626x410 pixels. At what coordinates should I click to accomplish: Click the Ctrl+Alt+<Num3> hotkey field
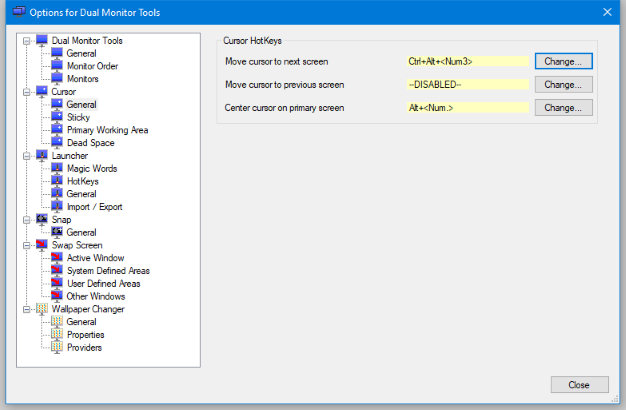468,61
